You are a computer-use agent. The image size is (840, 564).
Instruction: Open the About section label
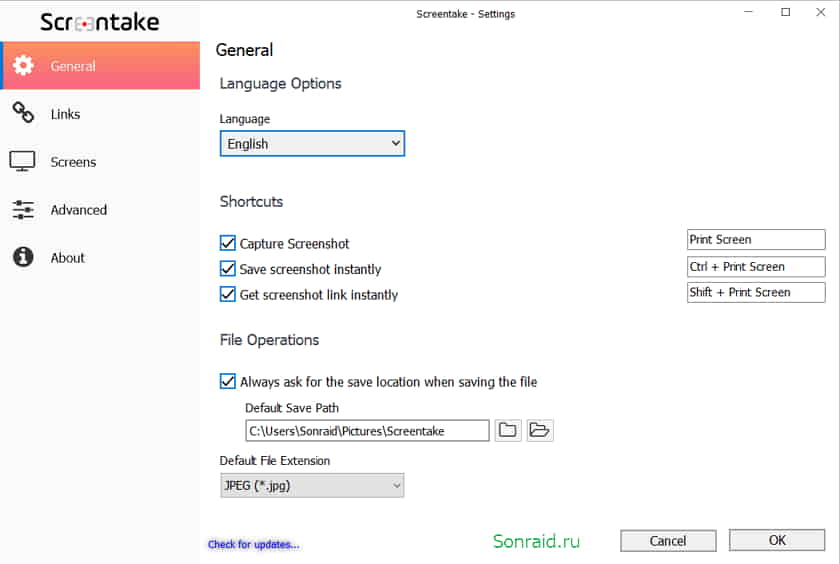(x=68, y=258)
